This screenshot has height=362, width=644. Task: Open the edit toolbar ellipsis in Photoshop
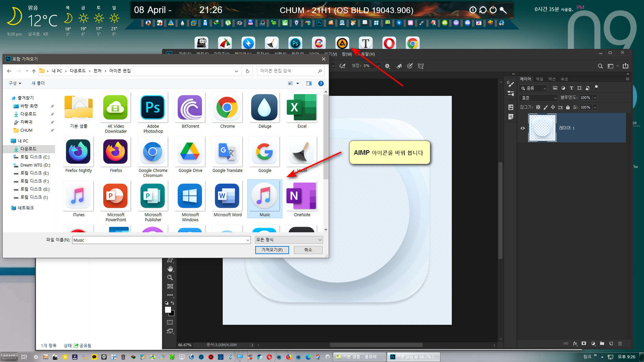[170, 295]
